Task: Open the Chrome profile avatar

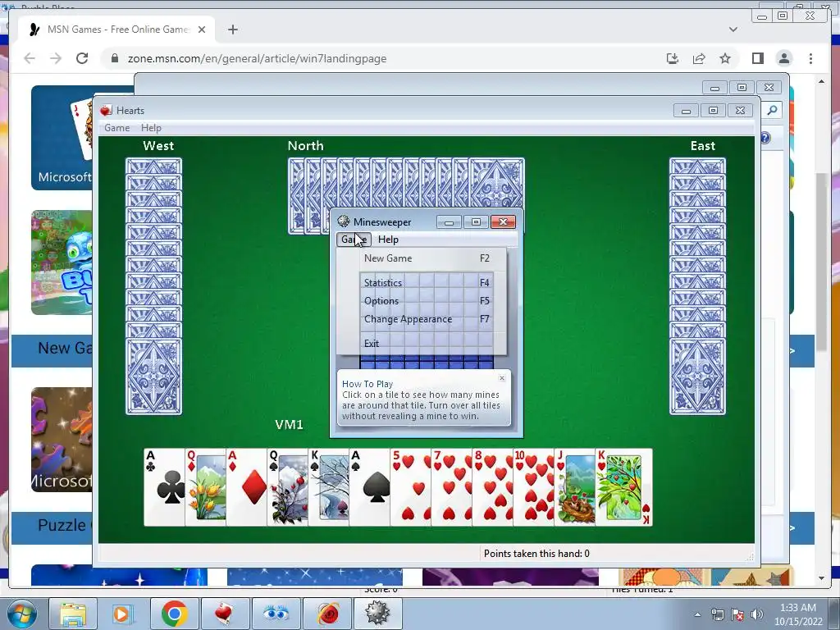Action: (x=784, y=58)
